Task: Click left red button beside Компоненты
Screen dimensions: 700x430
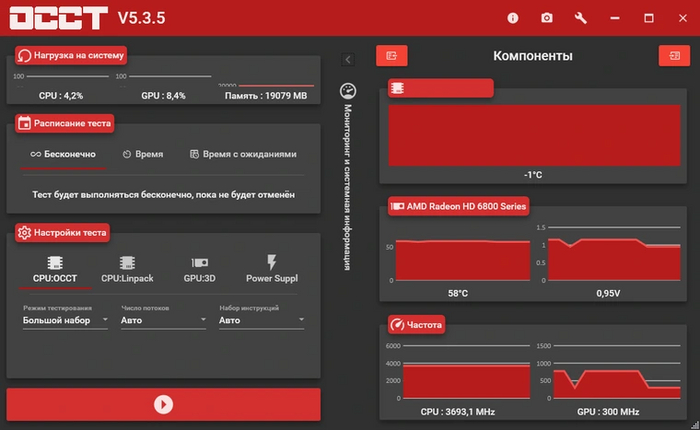Action: [392, 56]
